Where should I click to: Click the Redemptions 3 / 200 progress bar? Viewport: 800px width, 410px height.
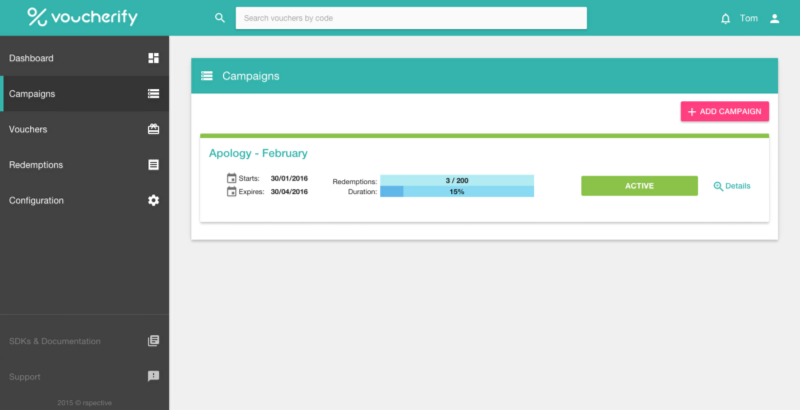457,181
